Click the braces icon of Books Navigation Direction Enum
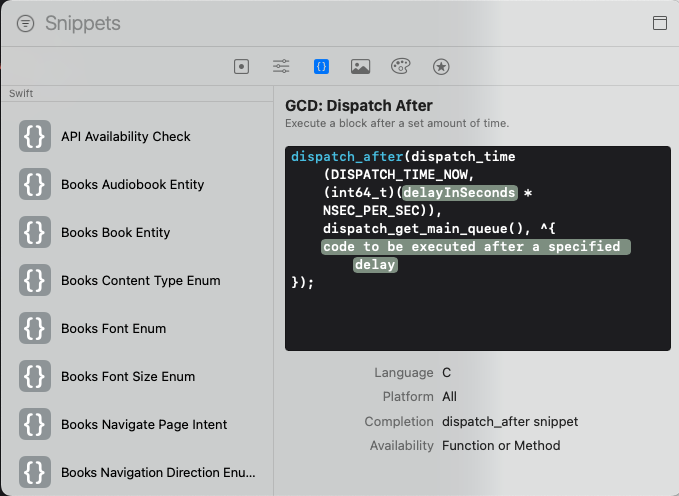Image resolution: width=679 pixels, height=496 pixels. 35,472
